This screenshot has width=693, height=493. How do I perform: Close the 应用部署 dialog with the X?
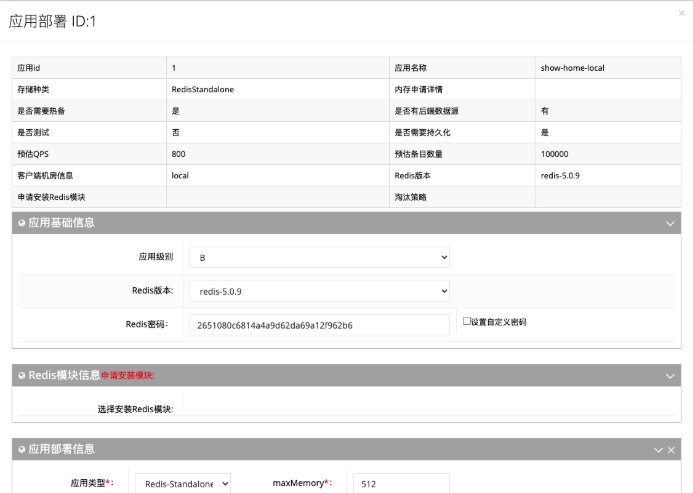pyautogui.click(x=681, y=13)
